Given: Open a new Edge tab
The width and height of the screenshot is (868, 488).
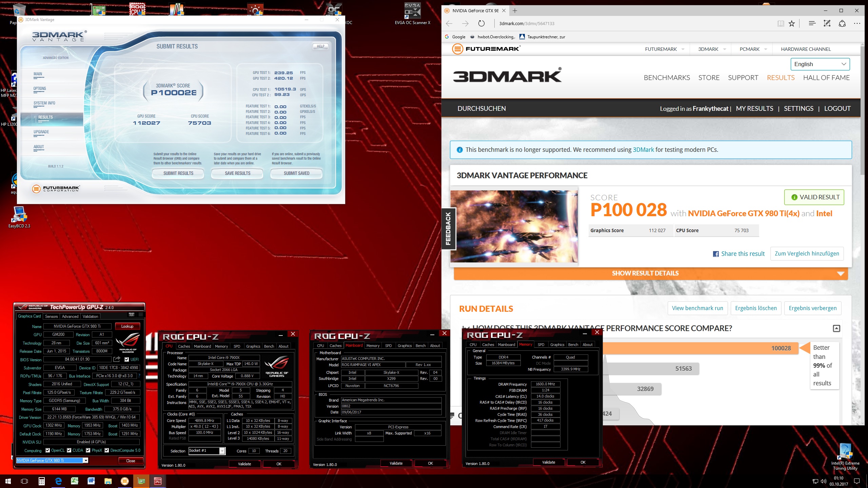Looking at the screenshot, I should (x=515, y=11).
